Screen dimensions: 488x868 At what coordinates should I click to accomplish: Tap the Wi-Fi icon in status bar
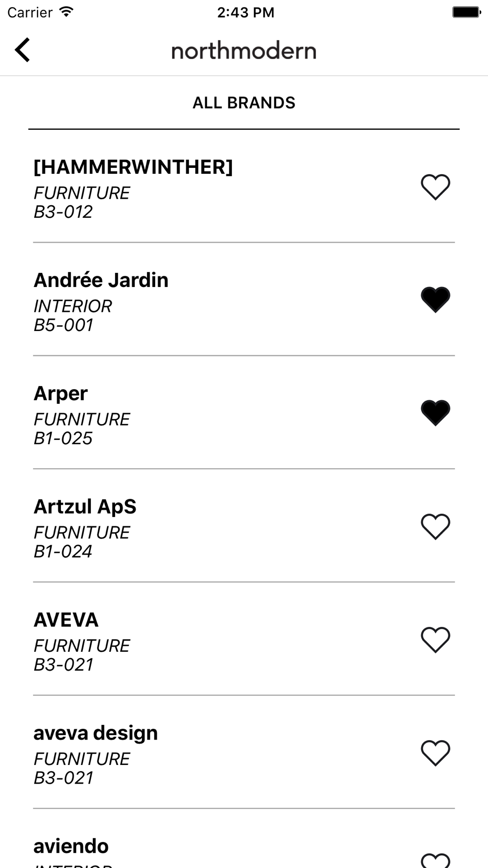pos(66,12)
